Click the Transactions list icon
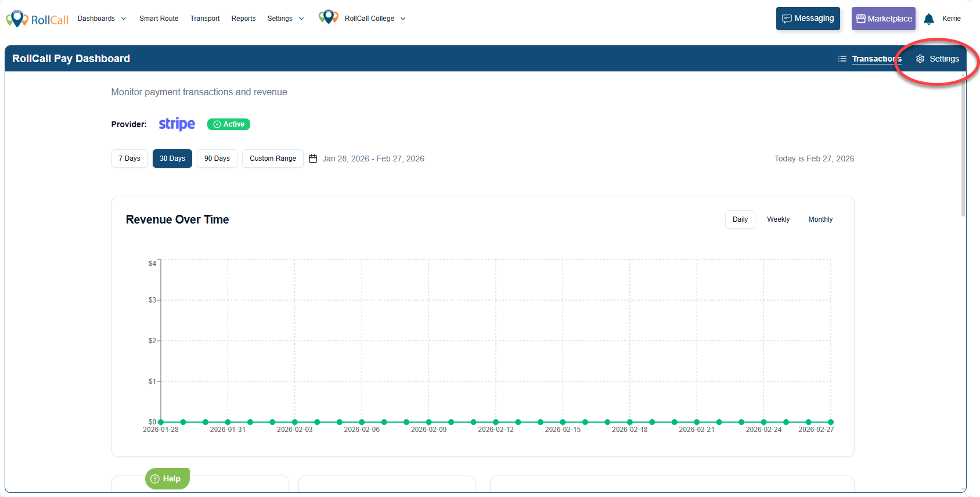The width and height of the screenshot is (980, 497). 842,59
